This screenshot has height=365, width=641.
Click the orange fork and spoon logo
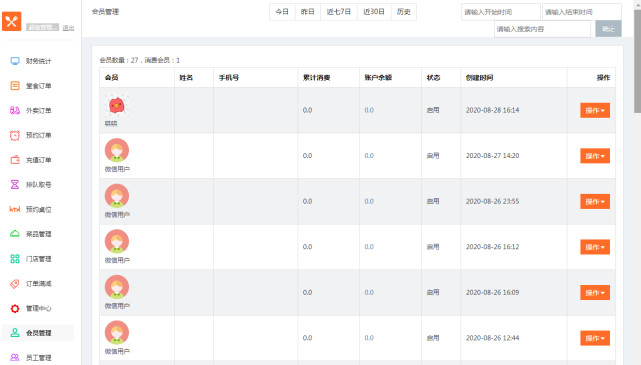[11, 21]
